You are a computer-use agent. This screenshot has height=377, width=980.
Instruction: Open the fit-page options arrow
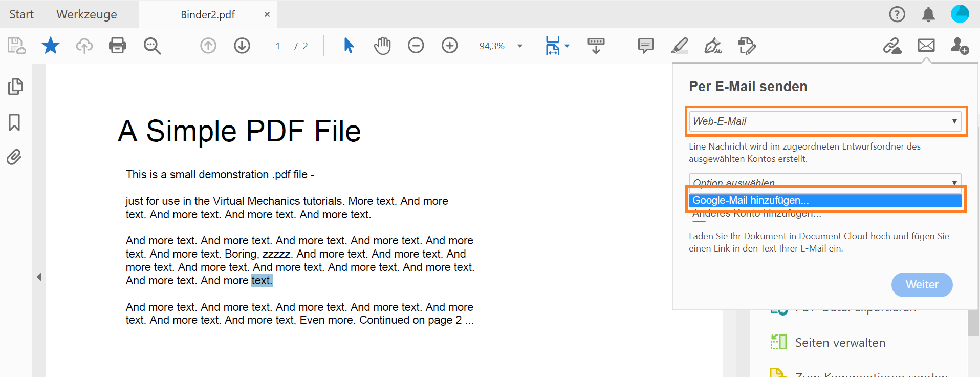click(567, 46)
